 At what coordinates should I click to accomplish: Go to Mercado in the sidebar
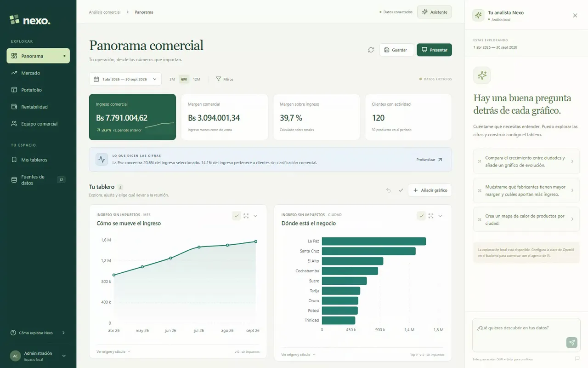click(38, 73)
